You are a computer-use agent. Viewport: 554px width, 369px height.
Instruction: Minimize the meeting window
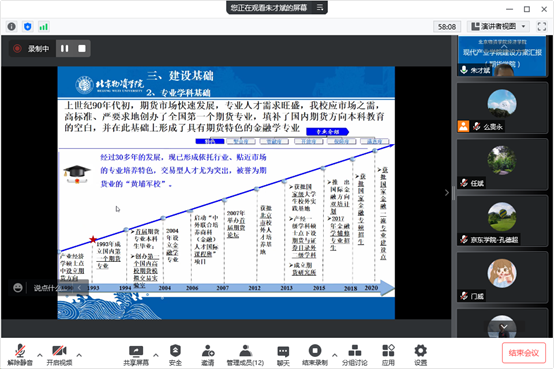coord(509,9)
